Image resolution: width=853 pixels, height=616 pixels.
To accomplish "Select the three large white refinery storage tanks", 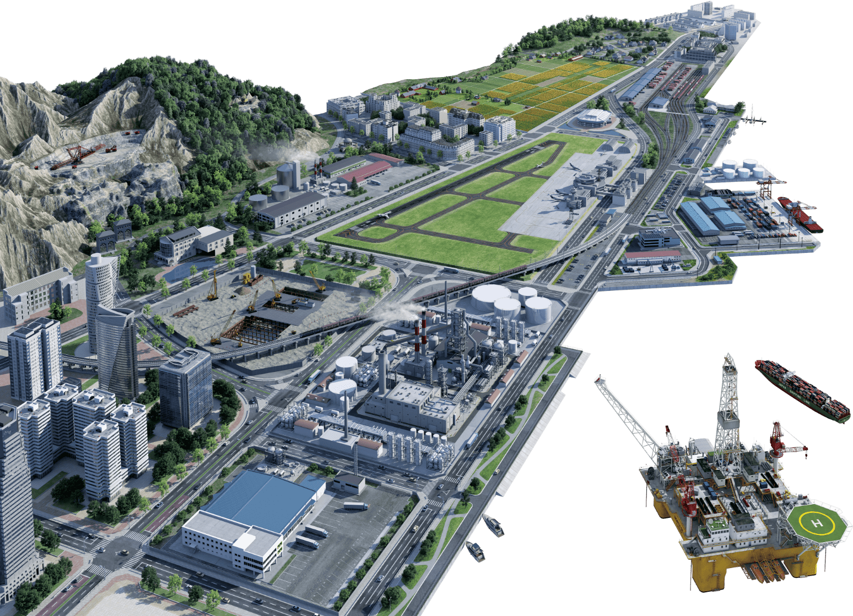I will 511,303.
